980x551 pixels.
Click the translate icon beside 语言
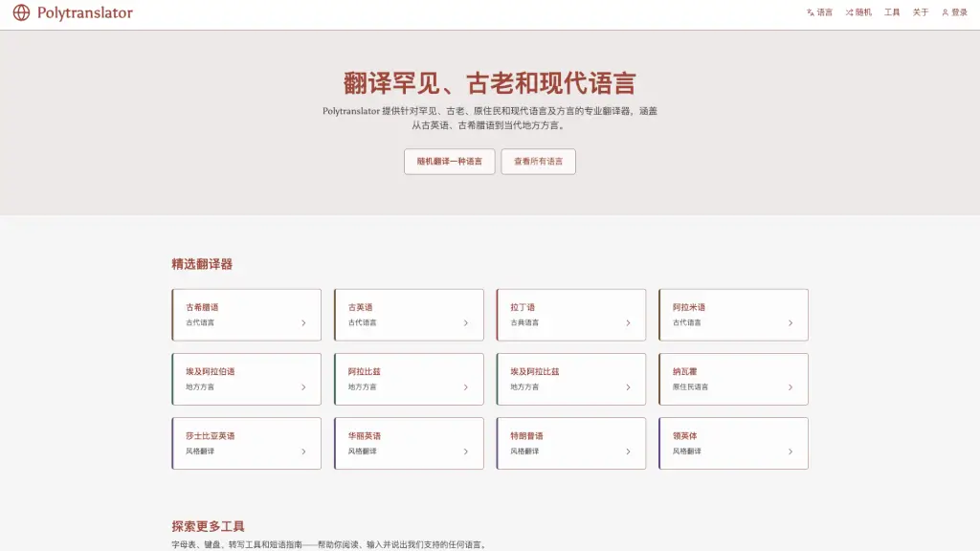point(810,12)
